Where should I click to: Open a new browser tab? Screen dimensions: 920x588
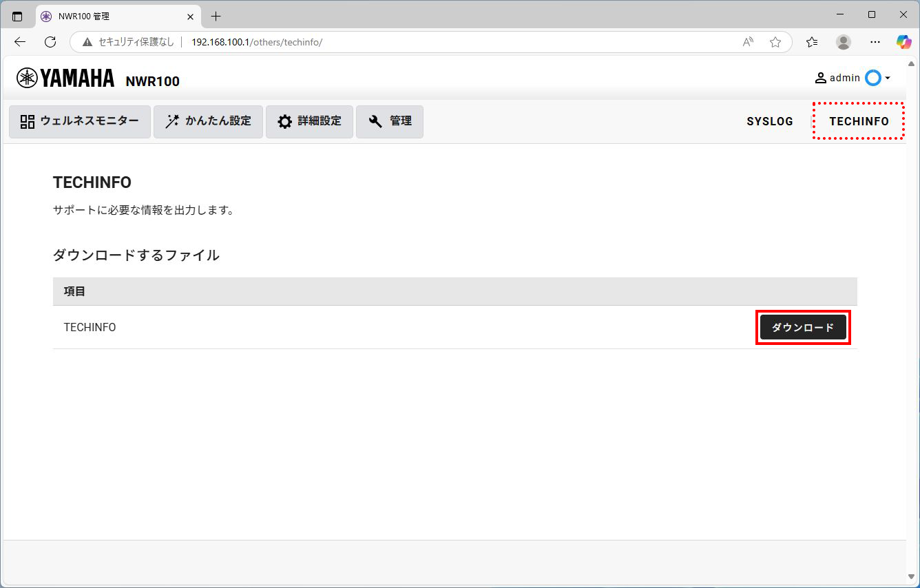(x=216, y=16)
